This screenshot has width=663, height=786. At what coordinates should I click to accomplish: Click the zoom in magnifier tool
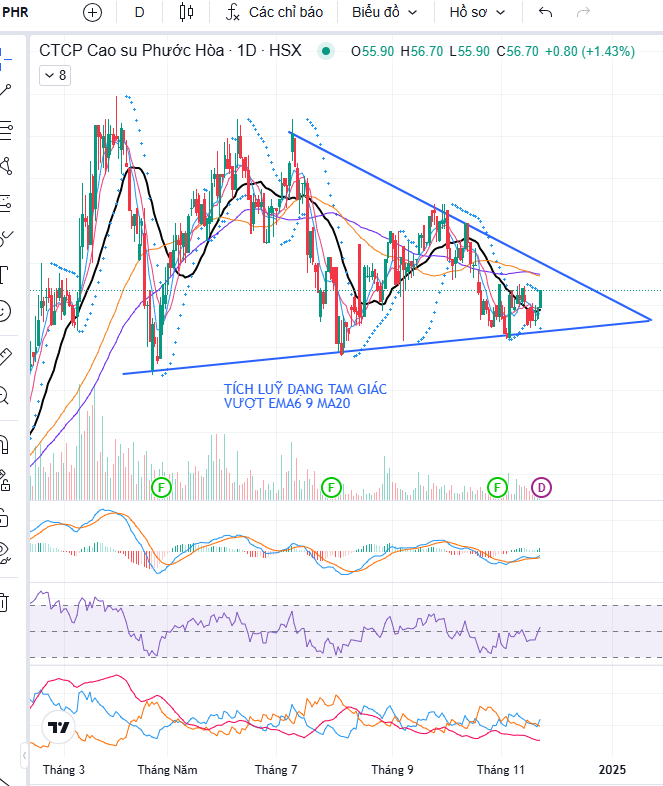[4, 395]
